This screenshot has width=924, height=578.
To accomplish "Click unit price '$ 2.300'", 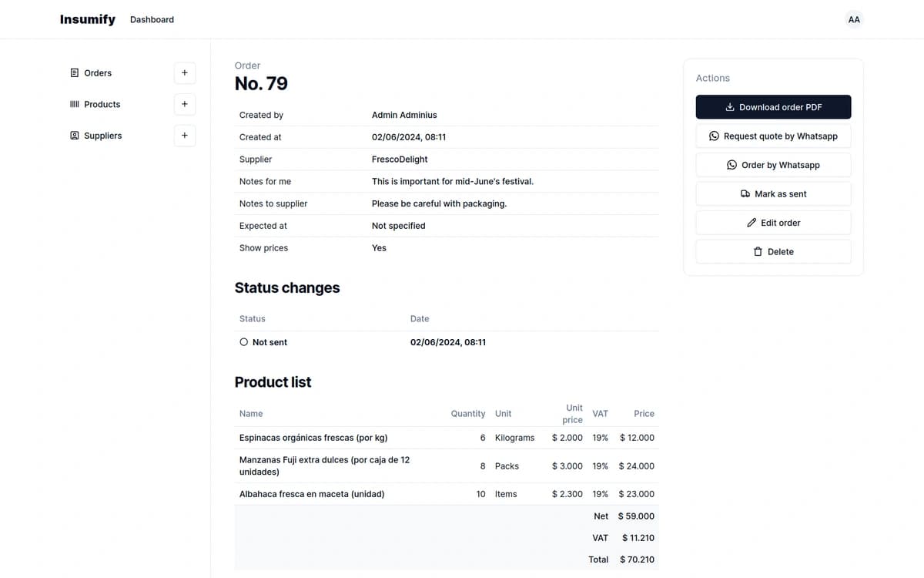I will [x=567, y=494].
